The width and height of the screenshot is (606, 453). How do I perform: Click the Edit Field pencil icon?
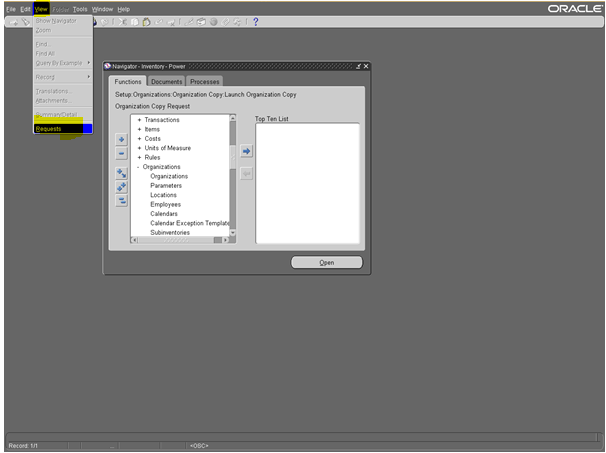[189, 22]
